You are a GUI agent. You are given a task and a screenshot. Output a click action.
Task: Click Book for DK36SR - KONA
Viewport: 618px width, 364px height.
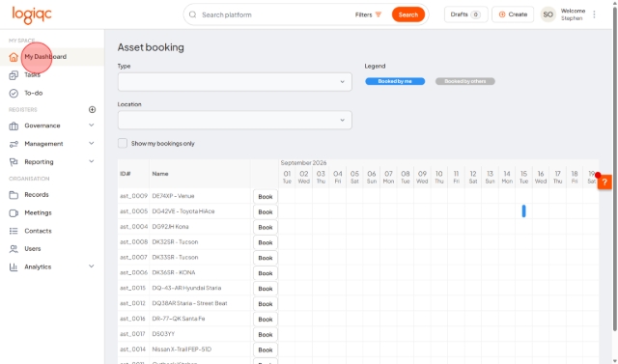point(266,273)
